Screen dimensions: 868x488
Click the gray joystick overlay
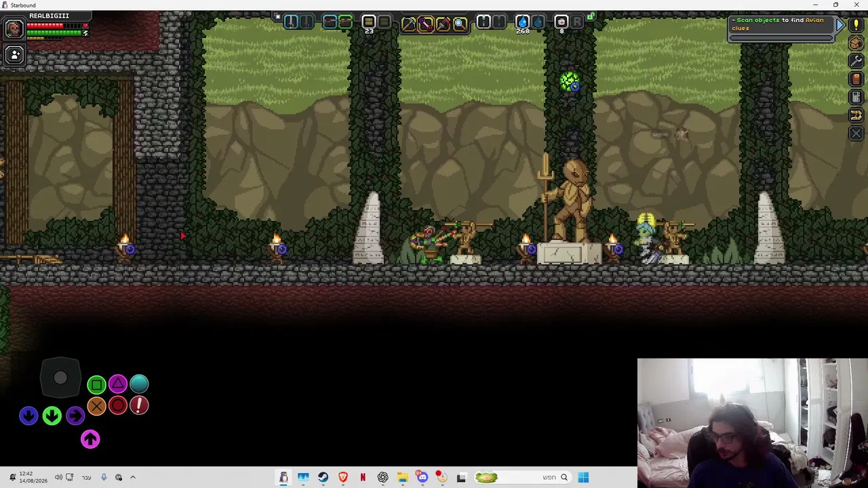point(60,379)
